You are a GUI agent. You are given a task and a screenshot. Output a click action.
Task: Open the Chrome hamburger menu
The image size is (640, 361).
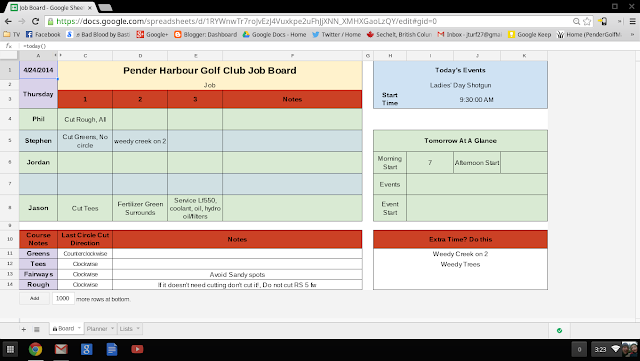(632, 21)
